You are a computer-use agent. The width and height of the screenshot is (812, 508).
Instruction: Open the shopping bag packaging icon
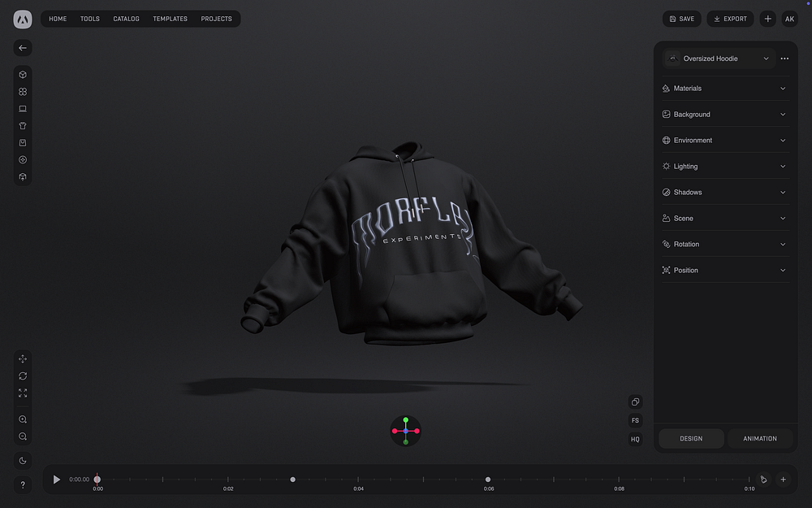tap(23, 142)
